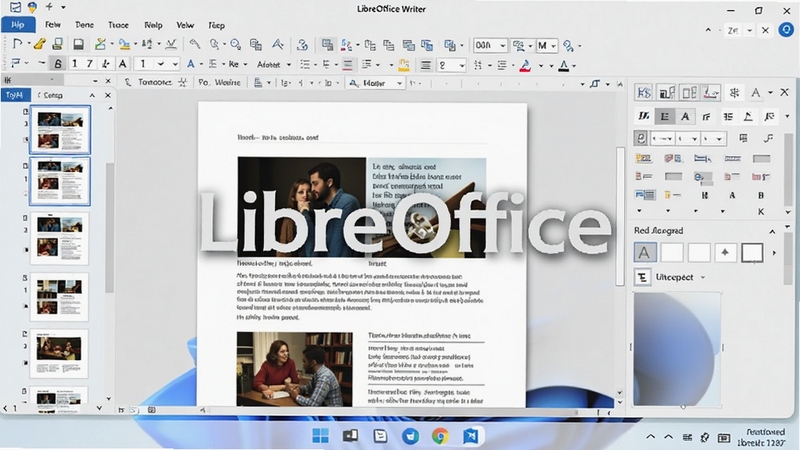Open the "Nelp" menu
Viewport: 800px width, 450px height.
tap(153, 24)
